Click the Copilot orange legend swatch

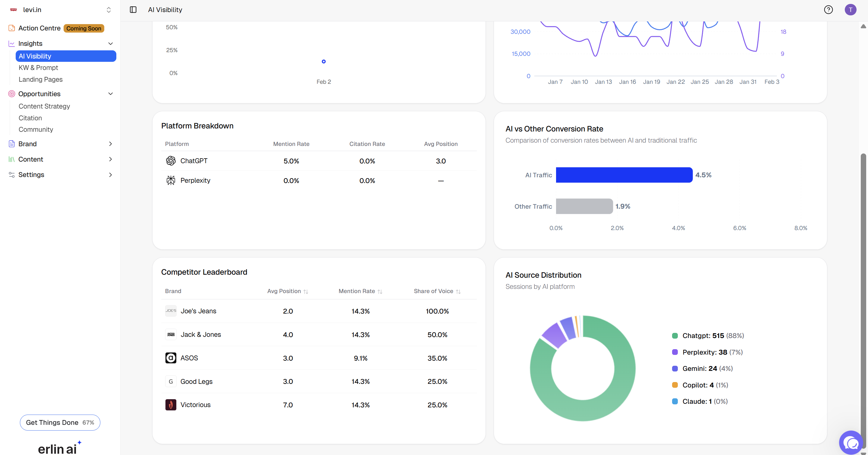click(675, 385)
